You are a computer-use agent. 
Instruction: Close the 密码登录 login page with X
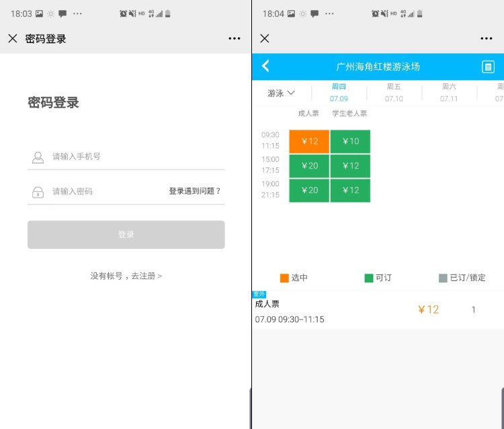point(13,38)
